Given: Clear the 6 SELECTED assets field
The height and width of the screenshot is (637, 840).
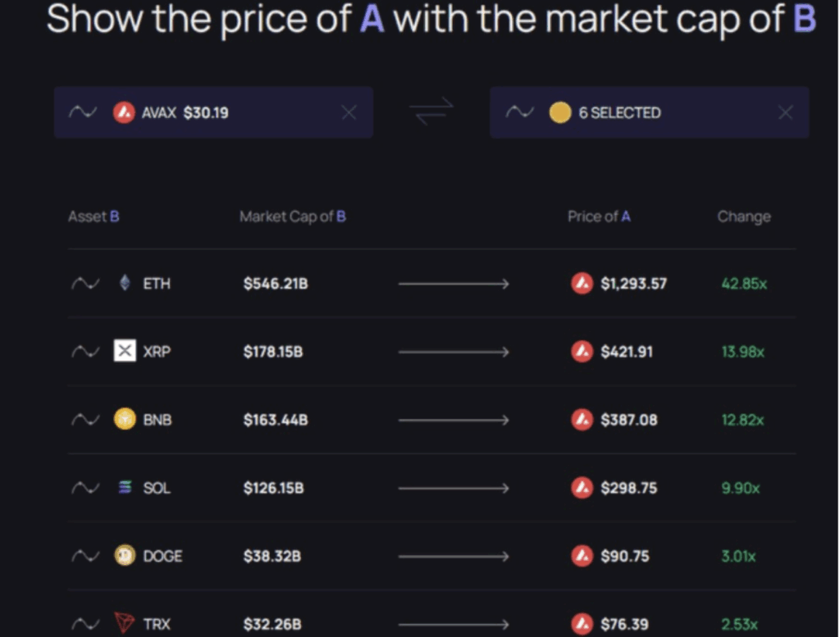Looking at the screenshot, I should click(x=785, y=112).
